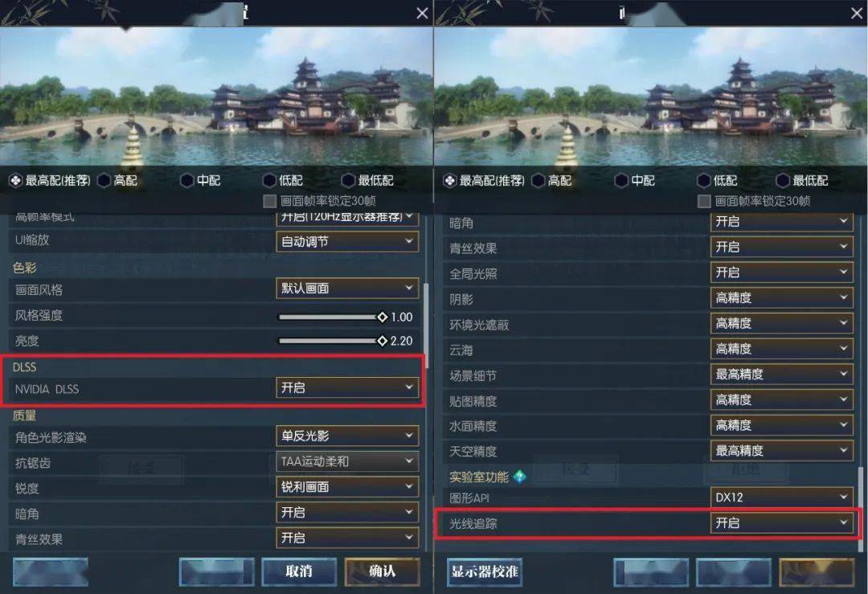868x594 pixels.
Task: Click the help icon beside 实验室功能
Action: (520, 476)
